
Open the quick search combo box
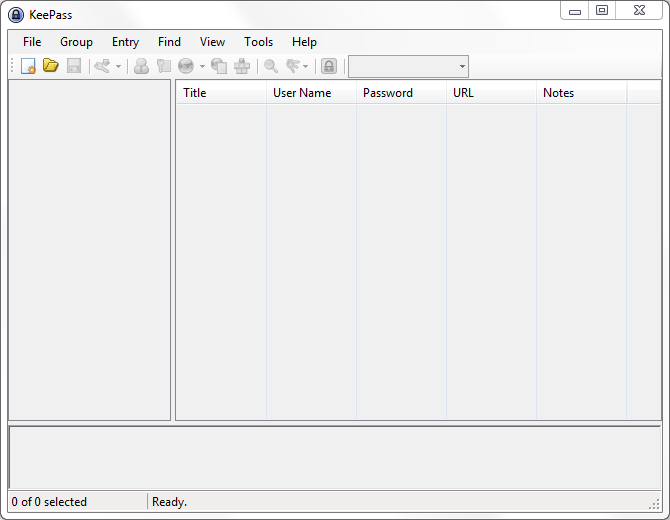click(408, 67)
